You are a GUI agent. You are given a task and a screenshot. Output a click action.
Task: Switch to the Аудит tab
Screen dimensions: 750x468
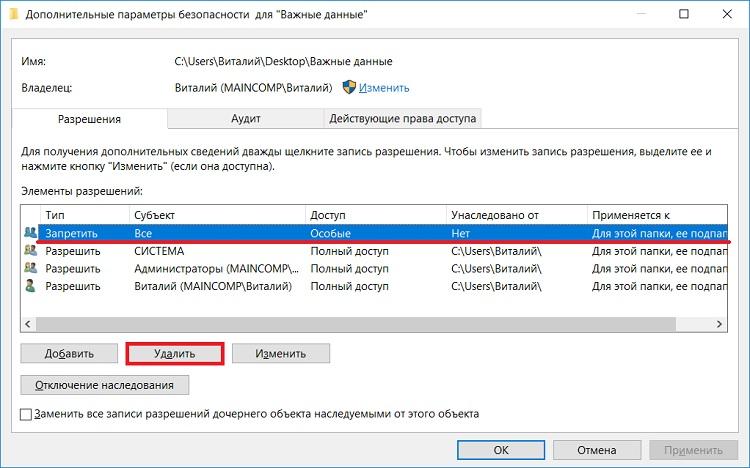245,118
